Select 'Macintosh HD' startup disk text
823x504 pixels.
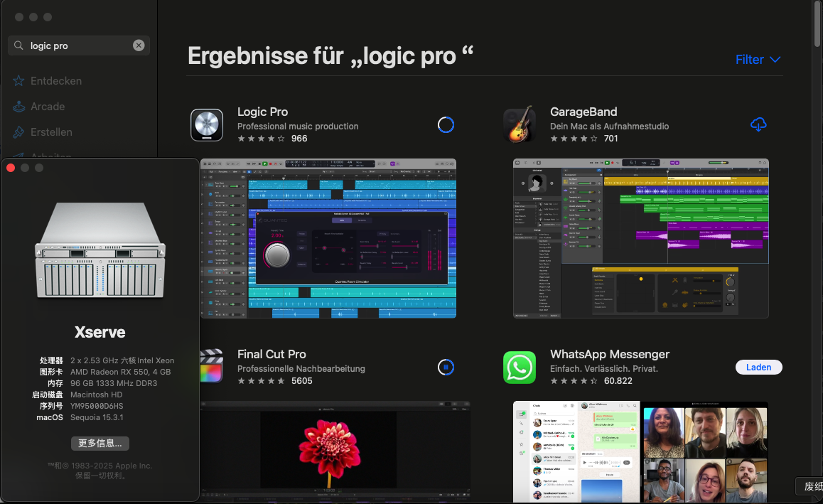pyautogui.click(x=96, y=395)
